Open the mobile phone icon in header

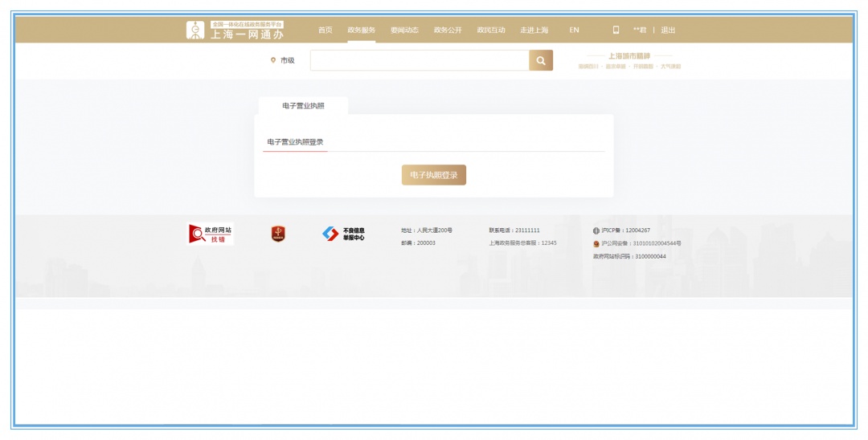[x=616, y=30]
